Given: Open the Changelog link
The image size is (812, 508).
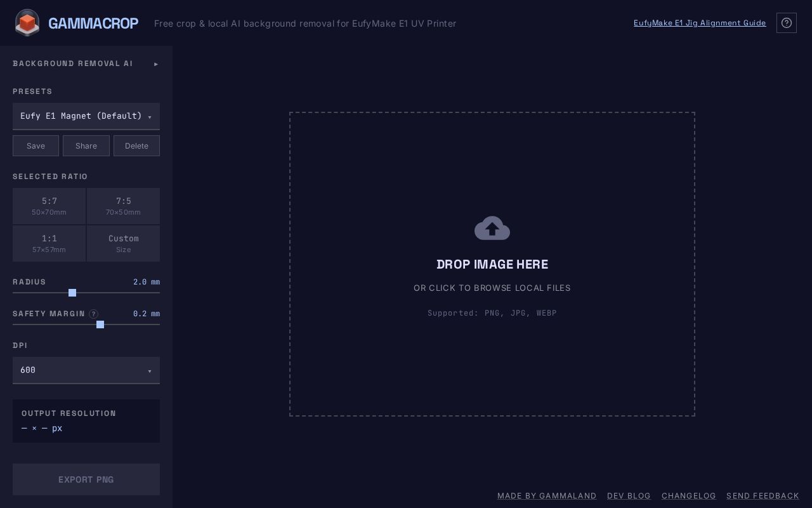Looking at the screenshot, I should click(x=689, y=496).
